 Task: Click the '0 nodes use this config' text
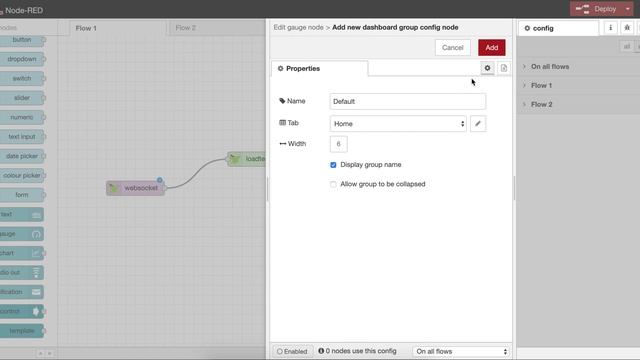tap(361, 351)
